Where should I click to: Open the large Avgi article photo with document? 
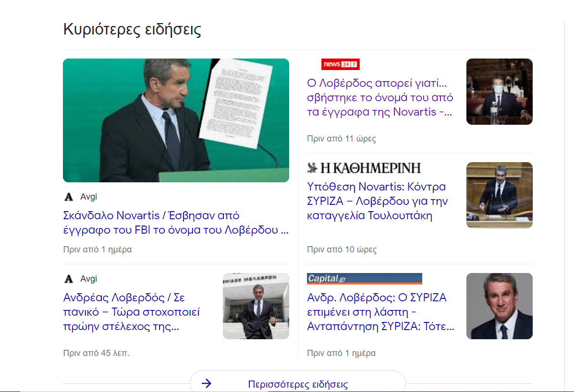[x=176, y=120]
